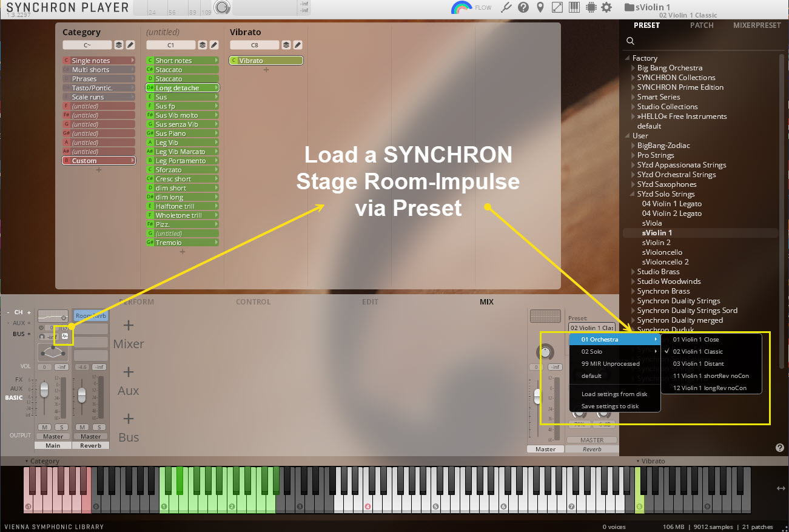789x532 pixels.
Task: Open the PERFORM tab
Action: point(136,301)
